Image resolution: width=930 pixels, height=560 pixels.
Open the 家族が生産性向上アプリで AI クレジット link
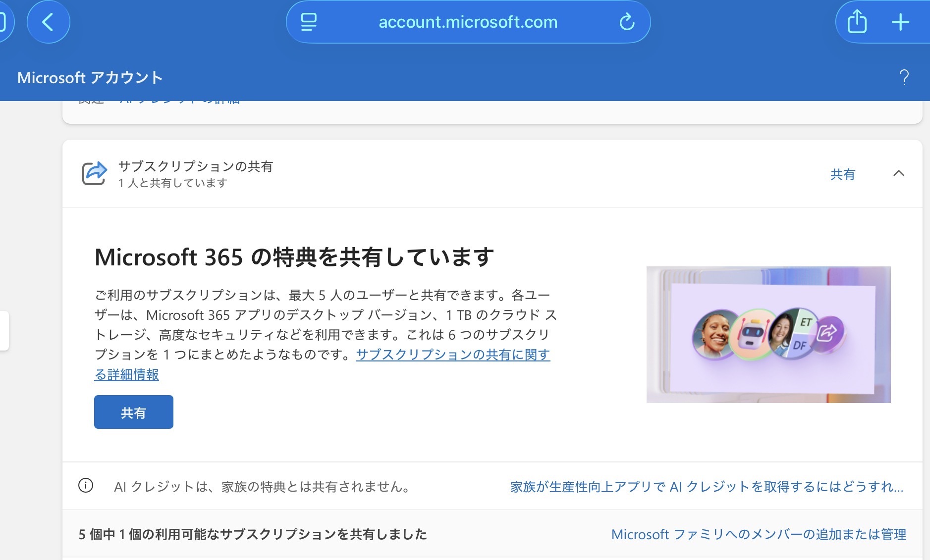(707, 487)
